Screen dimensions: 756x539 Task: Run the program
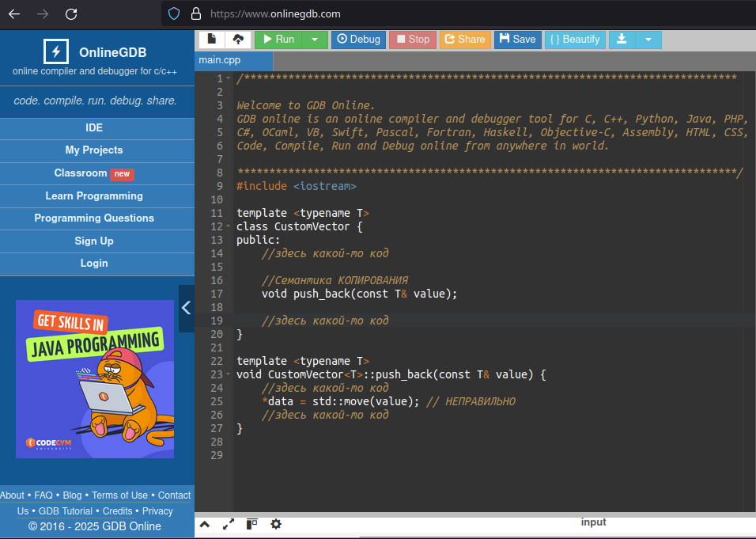click(x=278, y=40)
